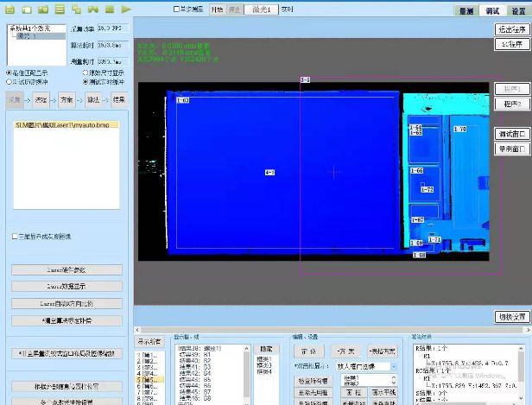This screenshot has height=405, width=532.
Task: Open the workflow step between 采集 and 方案
Action: click(41, 99)
